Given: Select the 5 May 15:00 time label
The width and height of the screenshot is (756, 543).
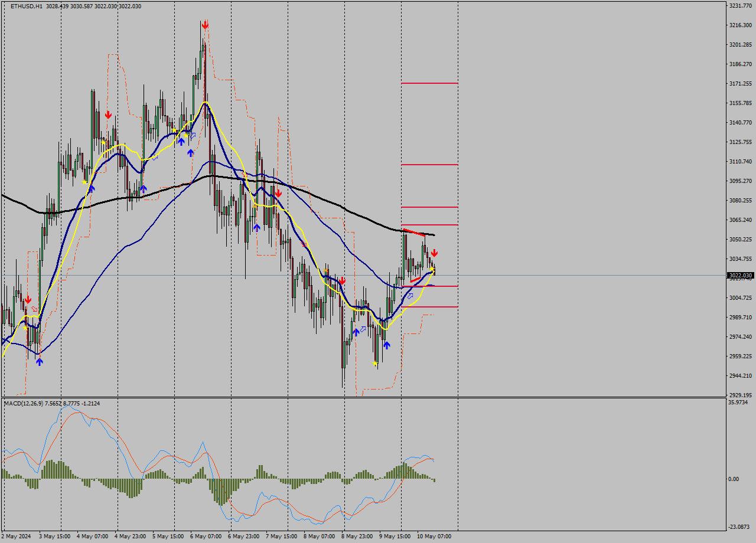Looking at the screenshot, I should 168,537.
